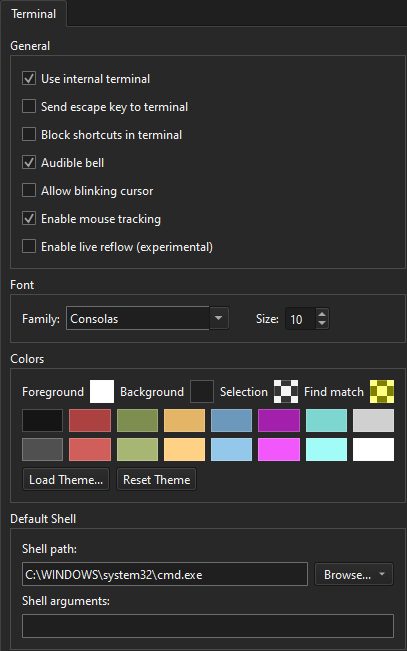Disable the Audible bell option
407x651 pixels.
[x=29, y=163]
